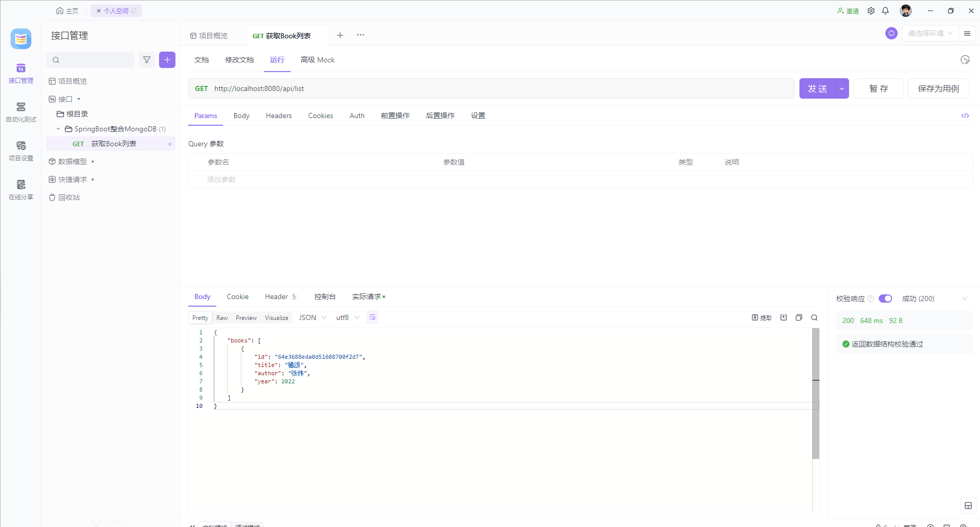Open the Auth tab

click(357, 116)
